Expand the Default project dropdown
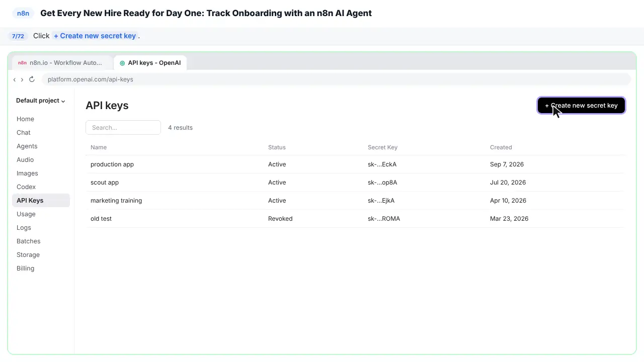This screenshot has width=644, height=362. [x=41, y=101]
